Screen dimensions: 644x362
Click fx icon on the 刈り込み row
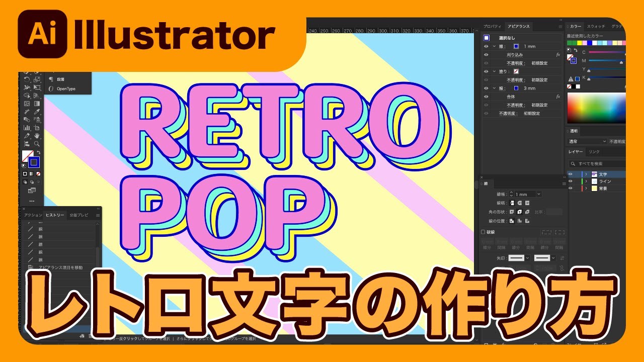558,54
